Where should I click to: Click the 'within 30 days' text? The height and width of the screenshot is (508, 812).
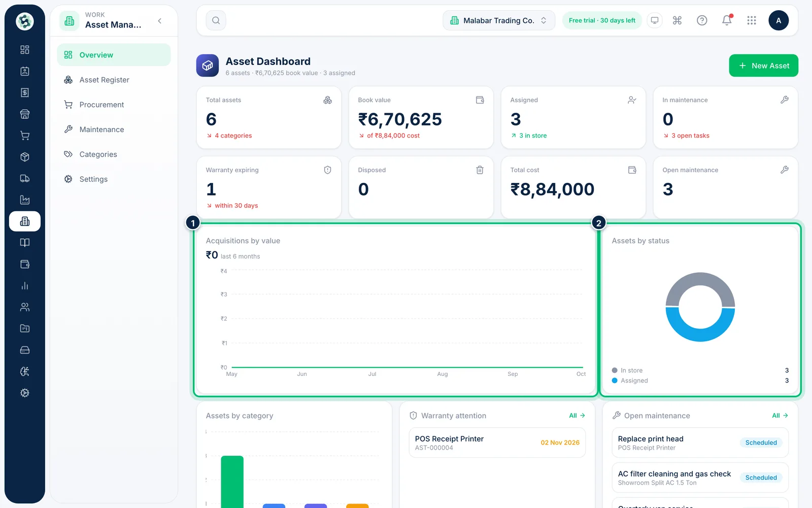[x=236, y=206]
